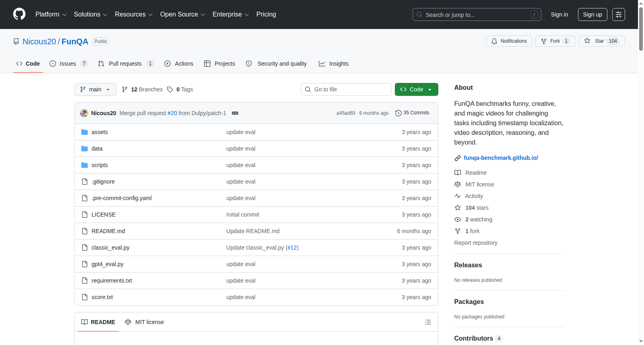Star the FunQA repository
Viewport: 644px width, 345px height.
tap(601, 41)
